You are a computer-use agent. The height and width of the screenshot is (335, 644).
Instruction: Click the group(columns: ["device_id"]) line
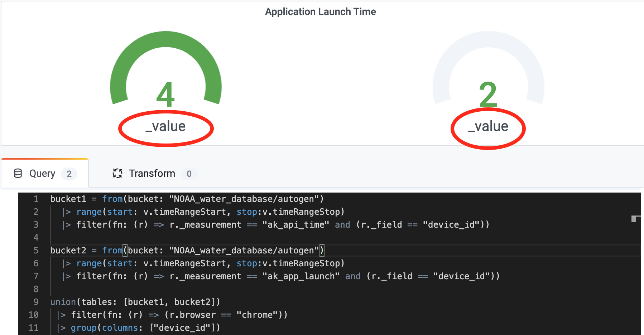(x=138, y=328)
